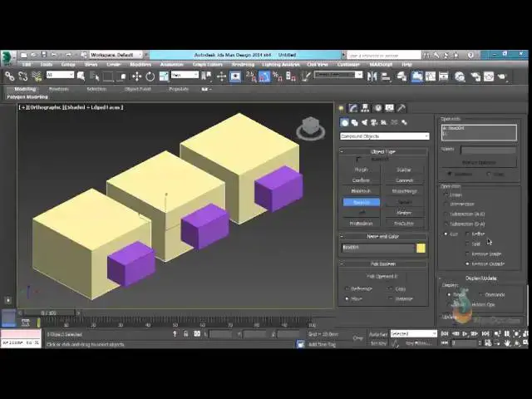
Task: Click the Unlink Selection tool
Action: point(23,76)
